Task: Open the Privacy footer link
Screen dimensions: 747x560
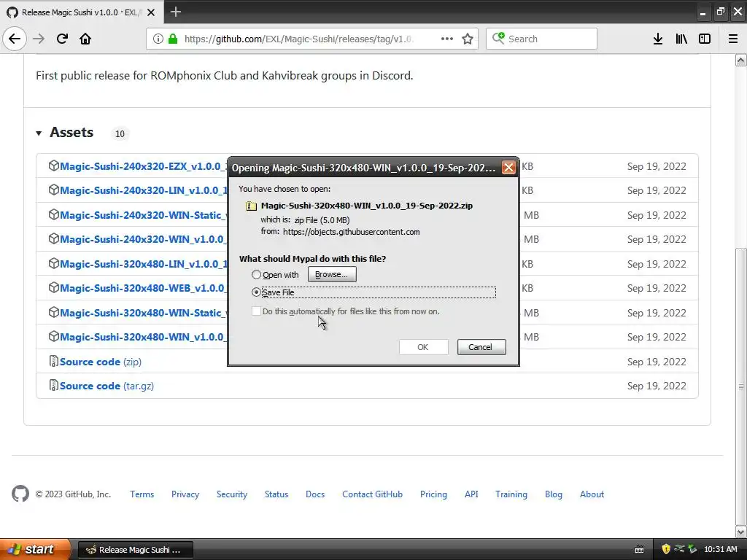Action: [185, 494]
